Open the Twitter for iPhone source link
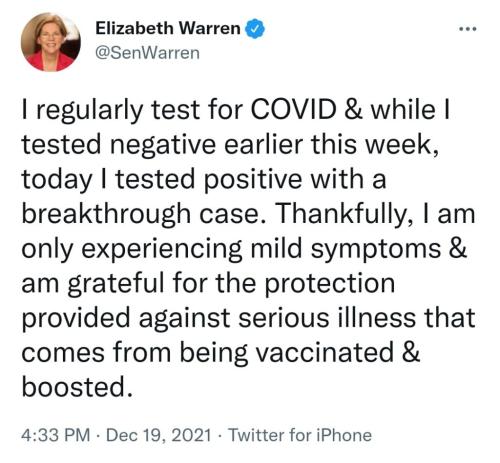Viewport: 500px width, 463px height. coord(300,435)
